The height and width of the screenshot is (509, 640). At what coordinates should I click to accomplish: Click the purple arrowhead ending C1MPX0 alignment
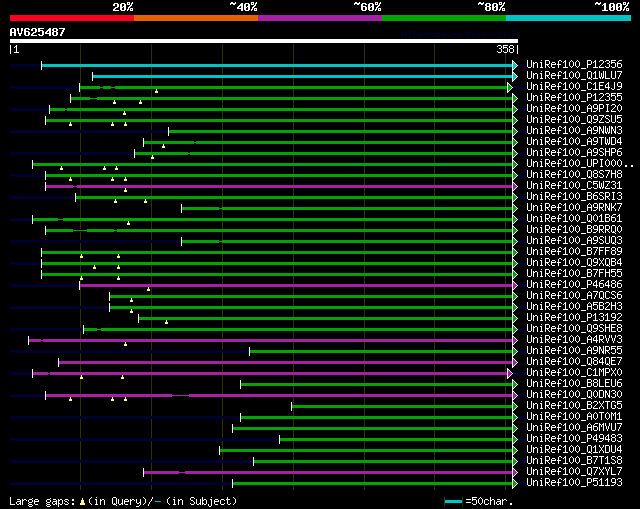click(509, 373)
